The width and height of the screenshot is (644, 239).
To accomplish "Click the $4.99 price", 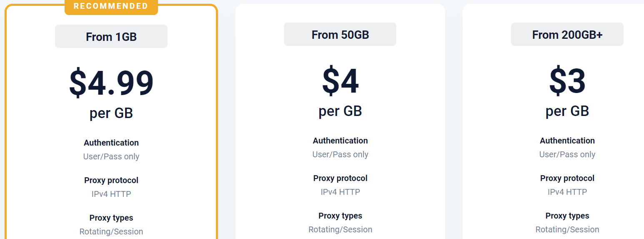I will tap(111, 83).
